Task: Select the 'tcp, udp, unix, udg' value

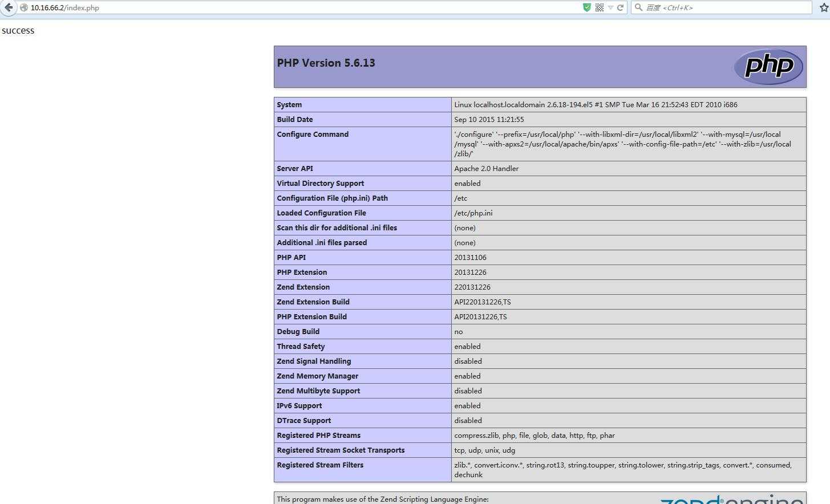Action: click(485, 450)
